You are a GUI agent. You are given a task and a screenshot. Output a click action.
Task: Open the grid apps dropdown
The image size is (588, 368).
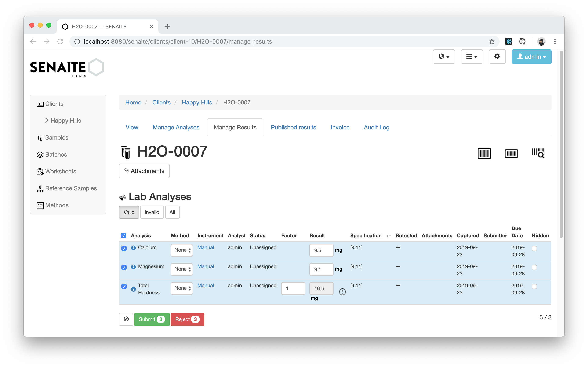coord(472,57)
